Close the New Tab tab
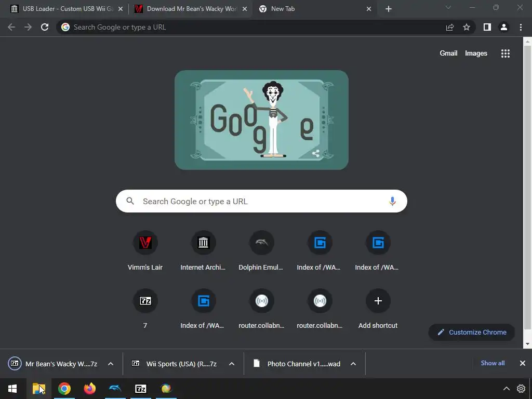Viewport: 532px width, 399px height. (x=369, y=9)
